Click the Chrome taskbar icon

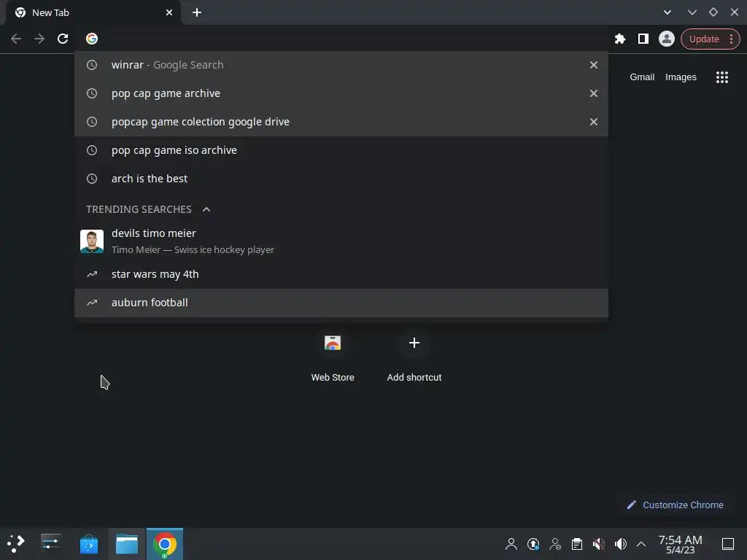[165, 544]
